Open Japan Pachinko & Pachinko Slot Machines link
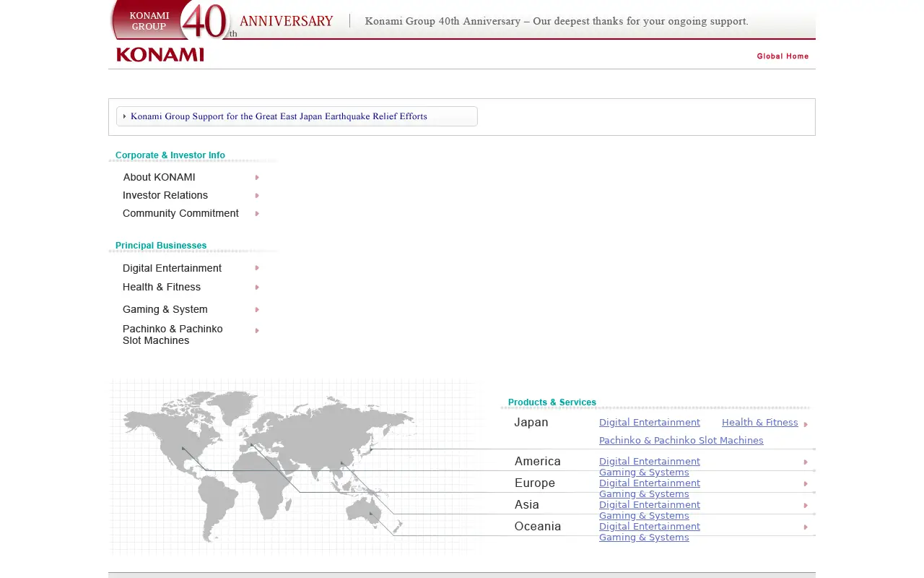 [x=681, y=441]
